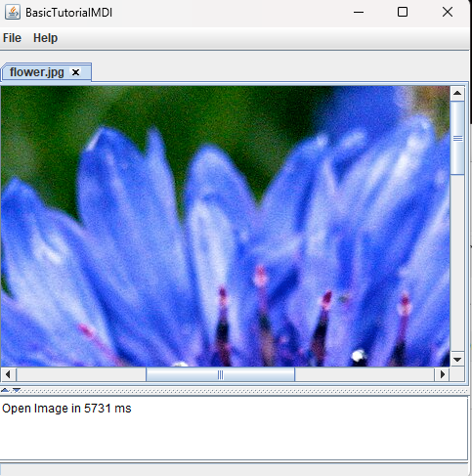Click the vertical scrollbar up arrow
472x476 pixels.
click(x=457, y=94)
